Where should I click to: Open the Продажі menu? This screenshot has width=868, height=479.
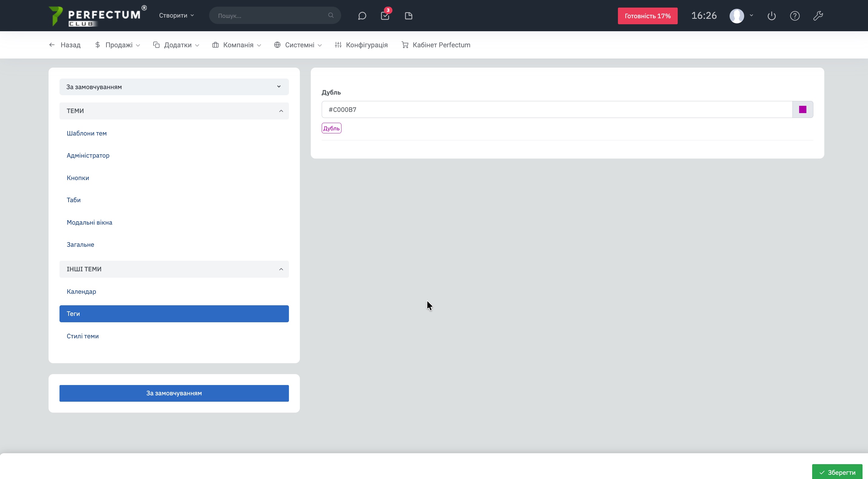pyautogui.click(x=117, y=45)
